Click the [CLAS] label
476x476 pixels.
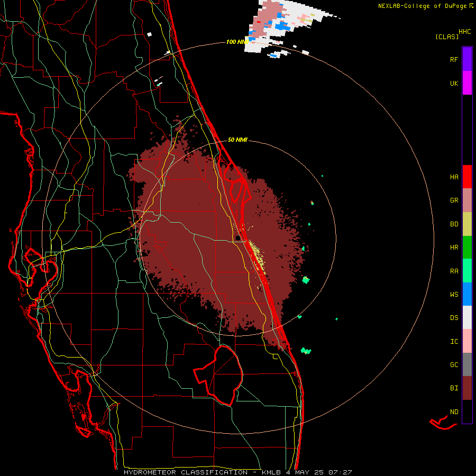[x=447, y=37]
